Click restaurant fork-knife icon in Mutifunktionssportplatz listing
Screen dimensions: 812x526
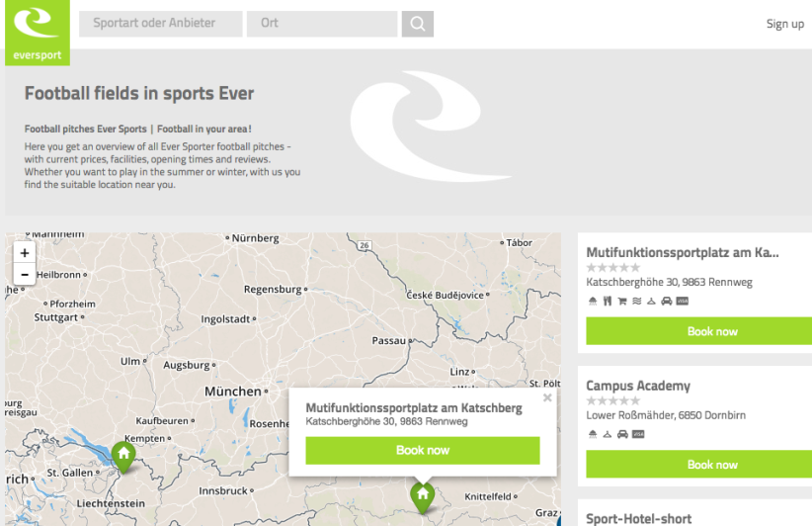(x=608, y=302)
